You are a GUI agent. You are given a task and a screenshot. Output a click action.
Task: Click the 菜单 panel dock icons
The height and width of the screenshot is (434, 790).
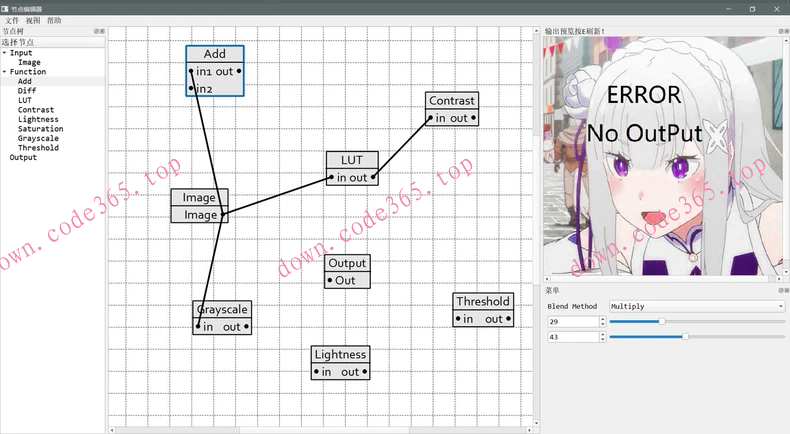tap(784, 290)
